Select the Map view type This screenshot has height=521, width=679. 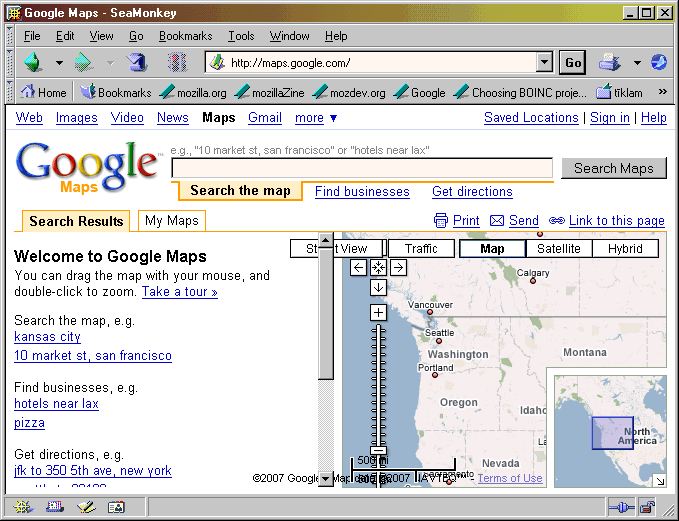coord(492,249)
